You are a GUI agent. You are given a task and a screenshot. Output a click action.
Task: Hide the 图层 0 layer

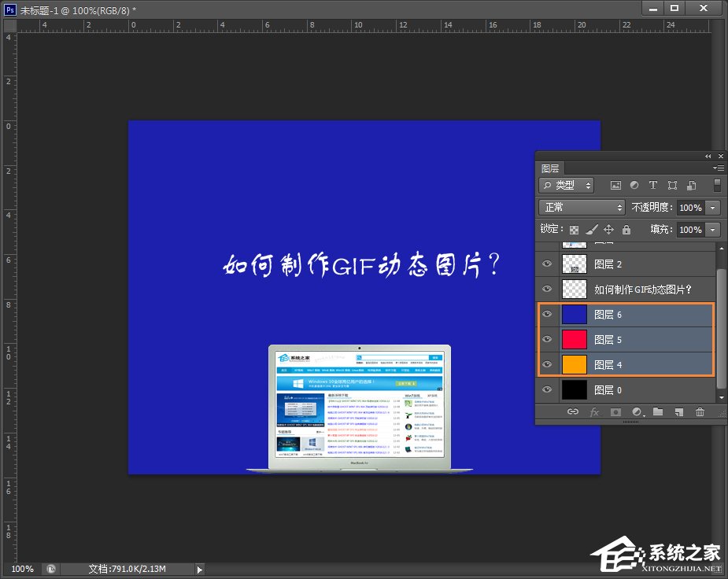(x=546, y=389)
